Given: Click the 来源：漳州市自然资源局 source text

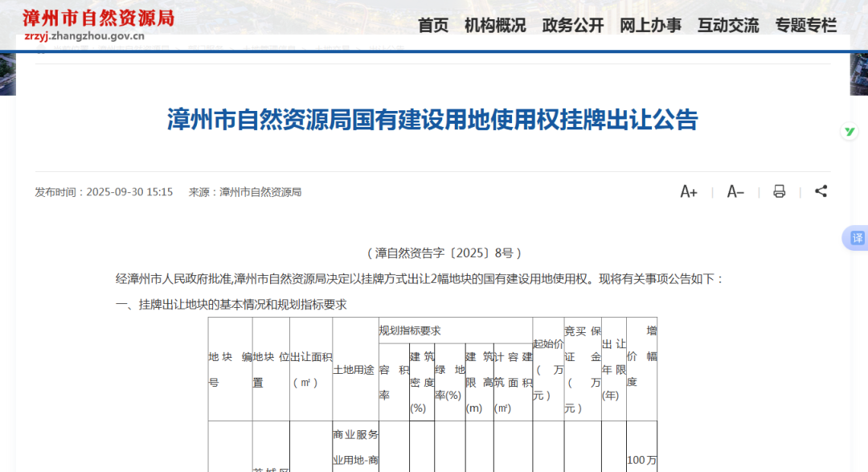Looking at the screenshot, I should (245, 192).
